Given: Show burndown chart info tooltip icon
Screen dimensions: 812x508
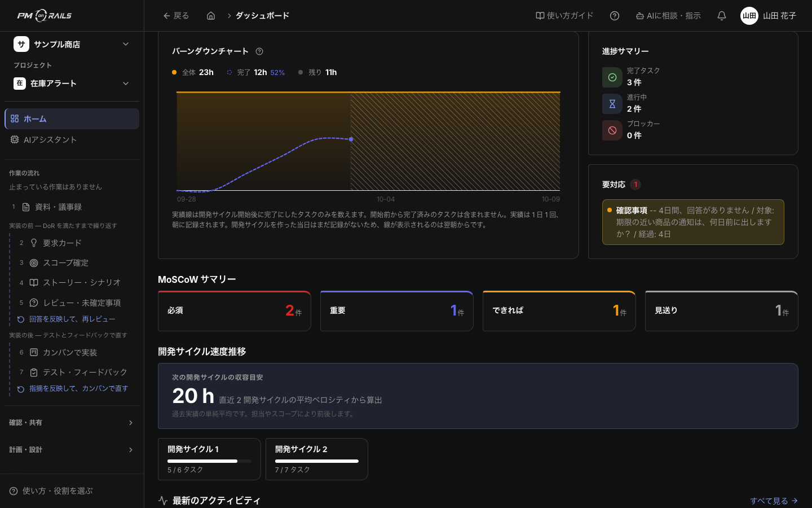Looking at the screenshot, I should 259,51.
